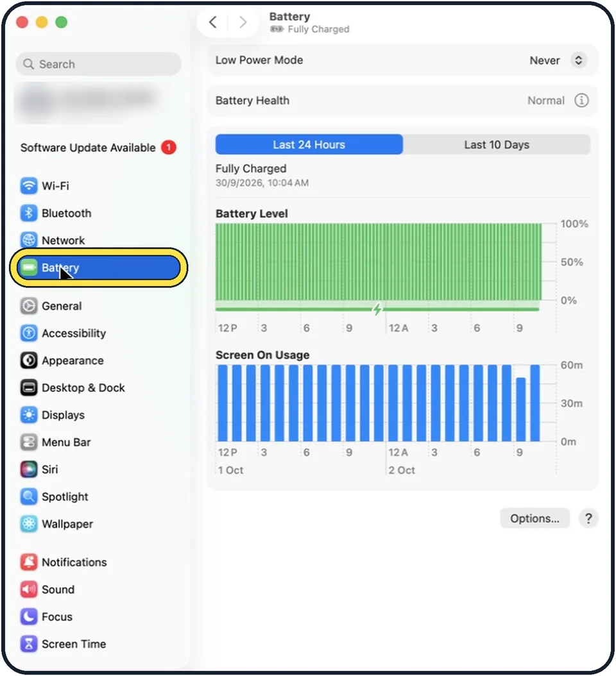Viewport: 616px width, 676px height.
Task: Click the 100% axis label
Action: point(574,224)
